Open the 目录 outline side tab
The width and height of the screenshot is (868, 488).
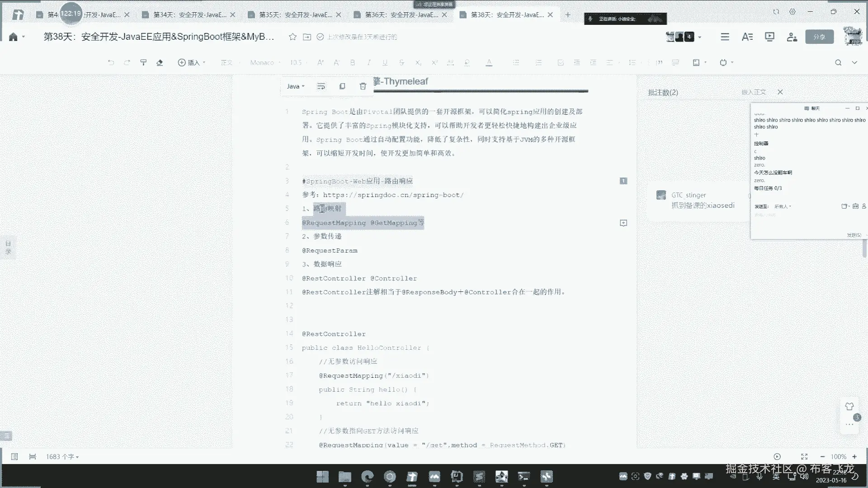click(8, 248)
